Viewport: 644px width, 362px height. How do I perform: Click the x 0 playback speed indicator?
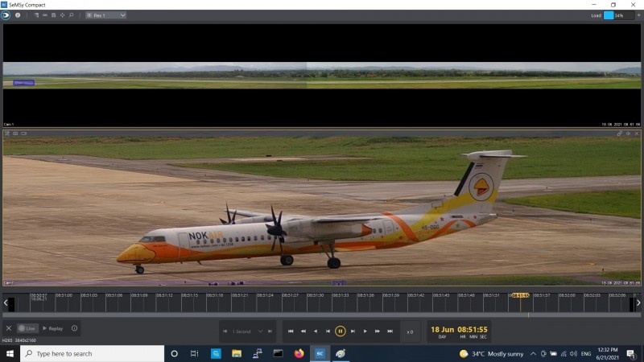(410, 332)
